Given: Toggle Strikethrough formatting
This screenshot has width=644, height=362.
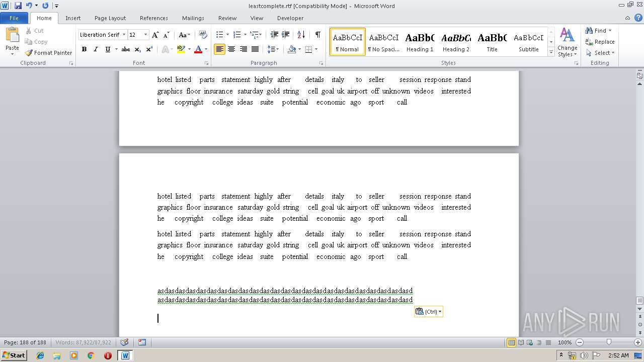Looking at the screenshot, I should [x=126, y=49].
